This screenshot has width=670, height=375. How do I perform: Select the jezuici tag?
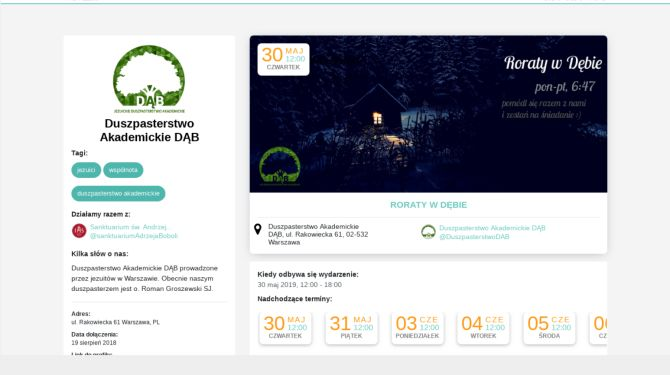pyautogui.click(x=86, y=170)
